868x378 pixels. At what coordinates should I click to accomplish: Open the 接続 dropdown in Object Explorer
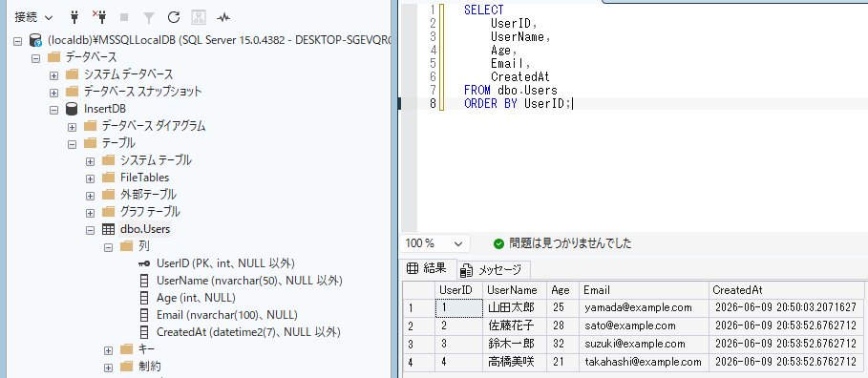coord(33,18)
